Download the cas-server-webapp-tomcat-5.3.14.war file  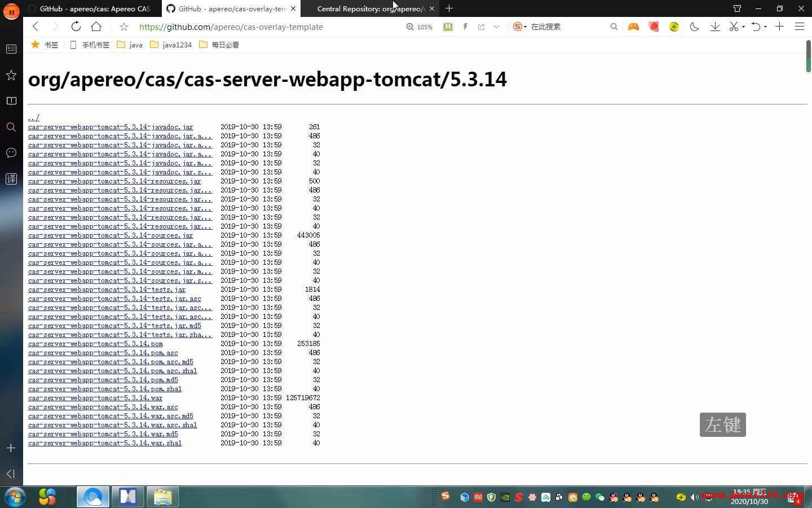(95, 398)
